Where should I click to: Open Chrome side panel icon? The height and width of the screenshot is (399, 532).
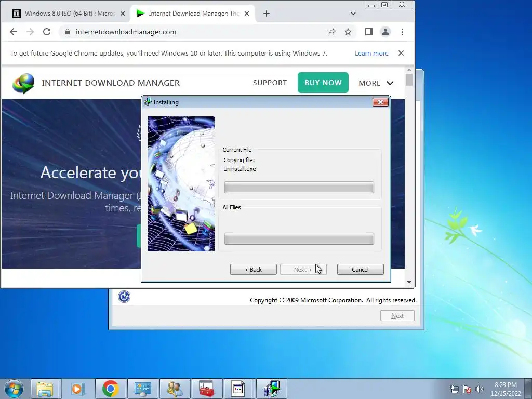tap(369, 32)
